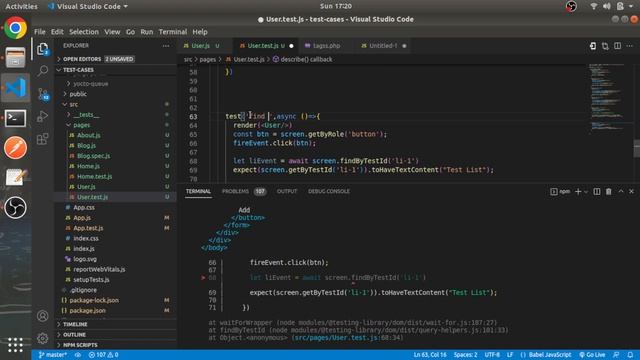
Task: Split the editor right
Action: [618, 46]
